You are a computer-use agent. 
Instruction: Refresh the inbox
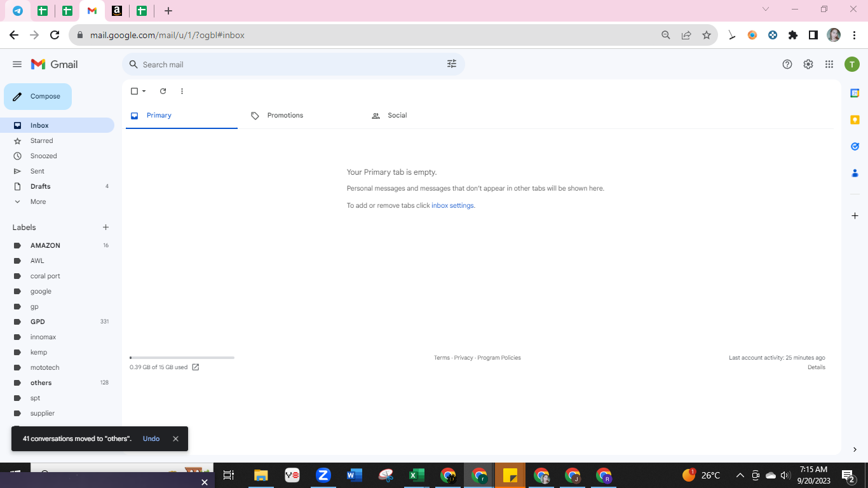pos(163,91)
